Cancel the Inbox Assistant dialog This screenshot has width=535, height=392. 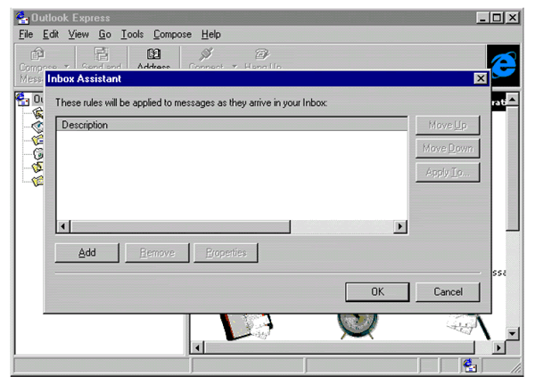[x=448, y=292]
